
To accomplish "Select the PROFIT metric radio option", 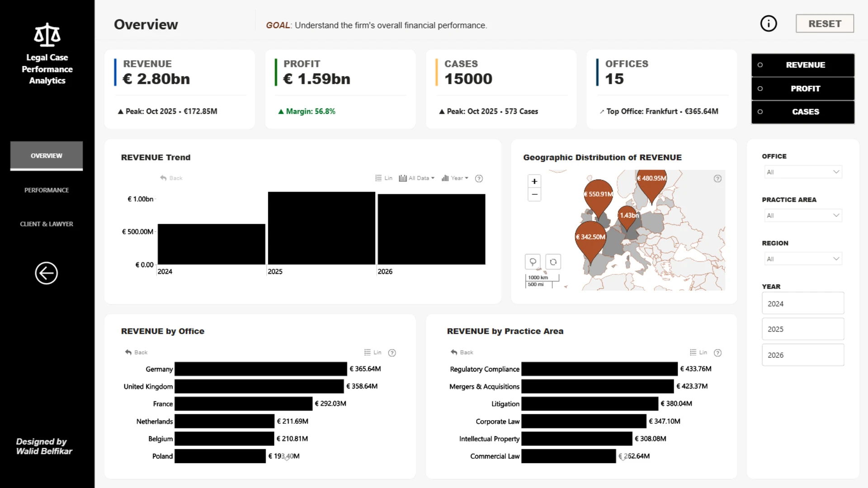I will (x=803, y=89).
